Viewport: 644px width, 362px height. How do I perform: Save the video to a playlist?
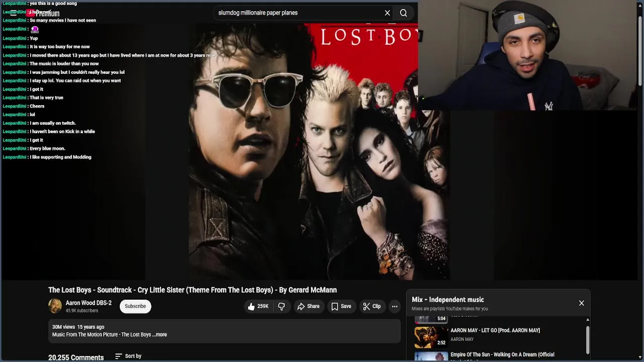click(x=341, y=306)
